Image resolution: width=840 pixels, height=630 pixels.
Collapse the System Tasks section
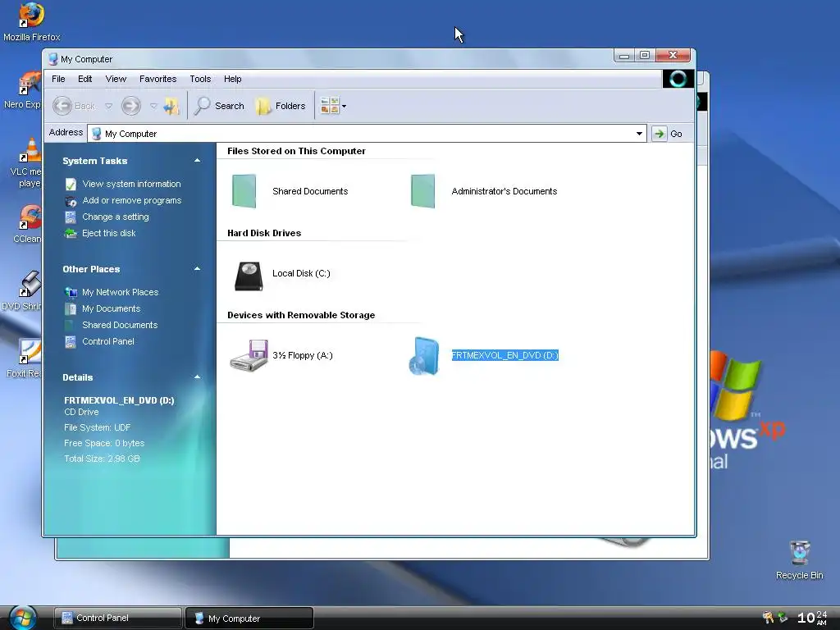pyautogui.click(x=197, y=161)
